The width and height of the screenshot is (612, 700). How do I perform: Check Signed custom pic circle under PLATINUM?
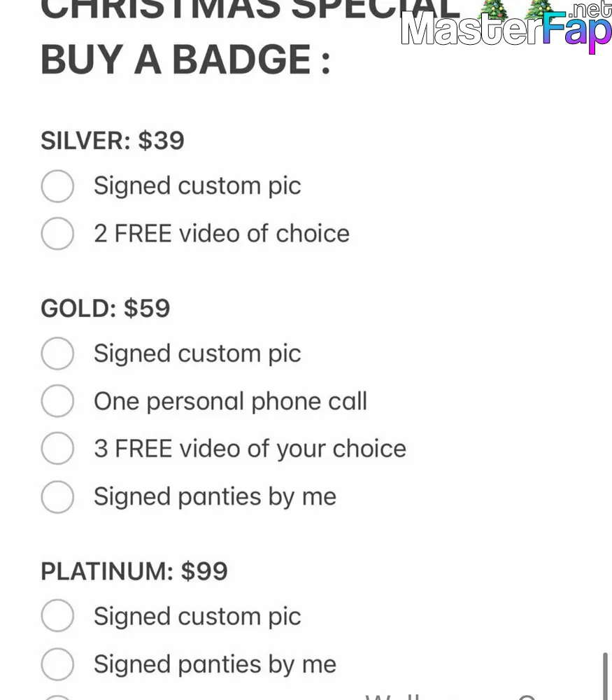click(57, 616)
